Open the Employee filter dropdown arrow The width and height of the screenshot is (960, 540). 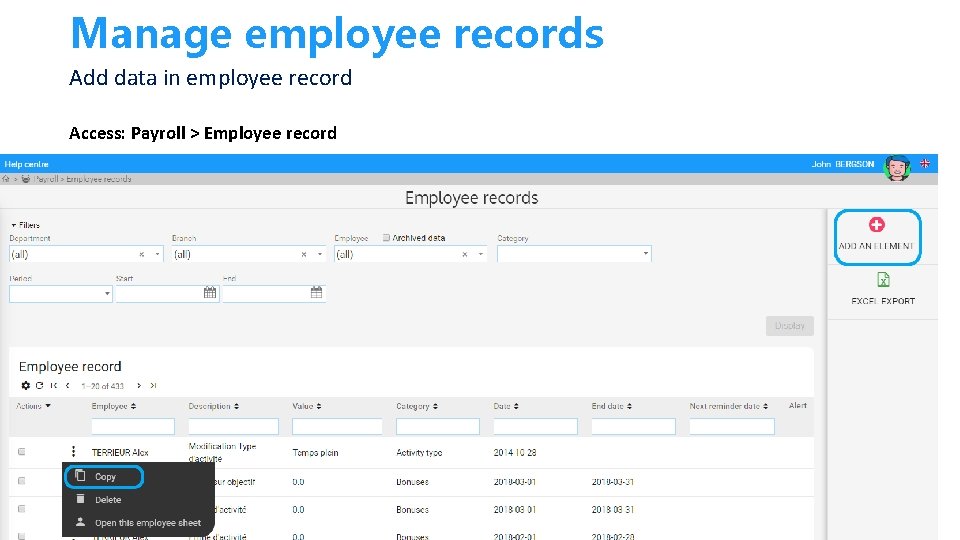pos(481,254)
